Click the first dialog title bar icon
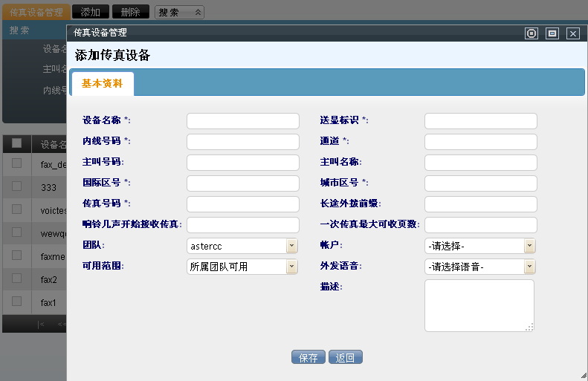This screenshot has width=588, height=381. pyautogui.click(x=531, y=33)
